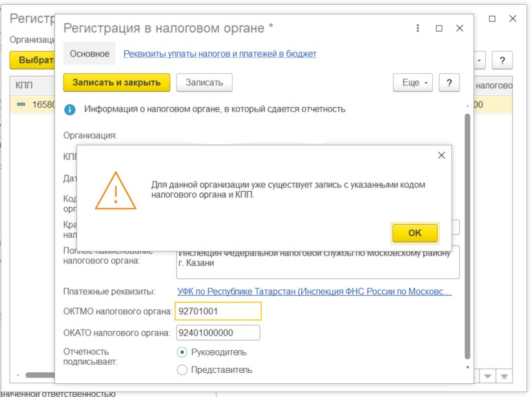Open the three-dot menu of registration window
The height and width of the screenshot is (397, 532).
tap(418, 28)
